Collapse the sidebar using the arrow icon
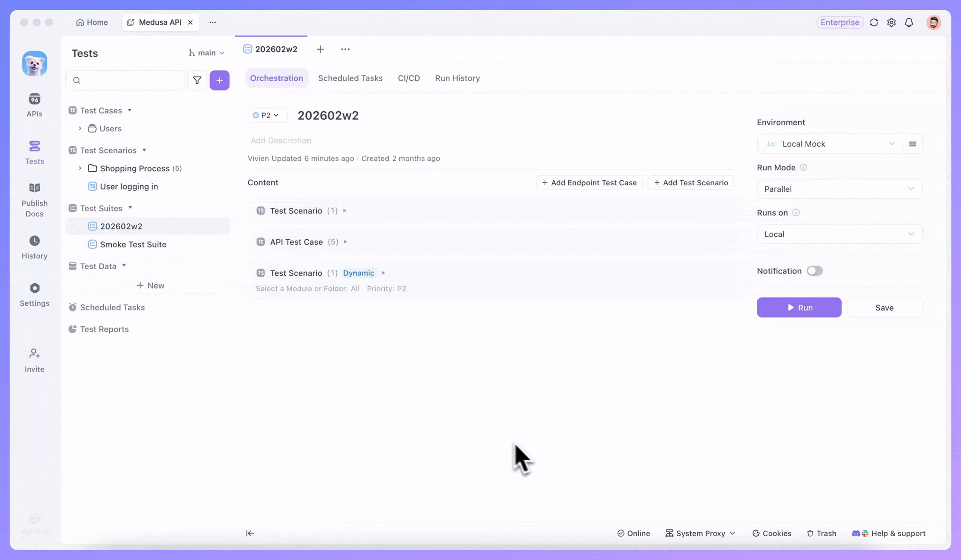Viewport: 961px width, 560px height. (250, 533)
